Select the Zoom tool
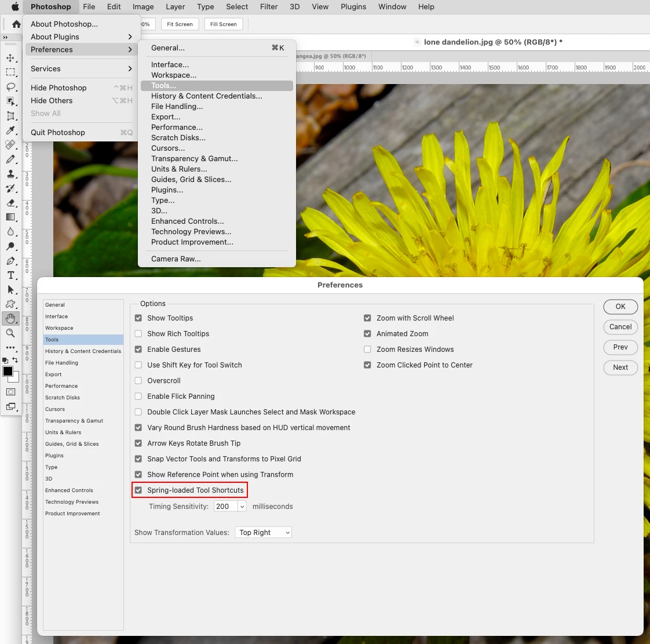Screen dimensions: 650x644 [10, 333]
